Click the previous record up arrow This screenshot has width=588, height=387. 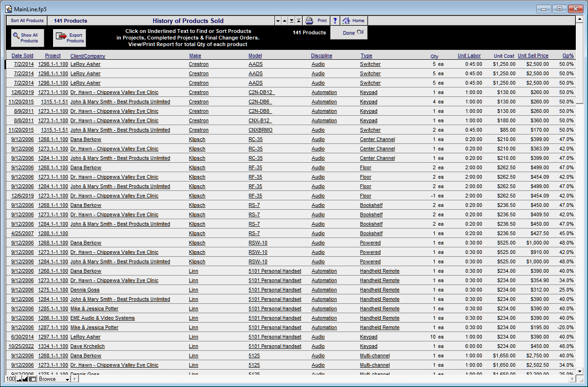coord(284,21)
